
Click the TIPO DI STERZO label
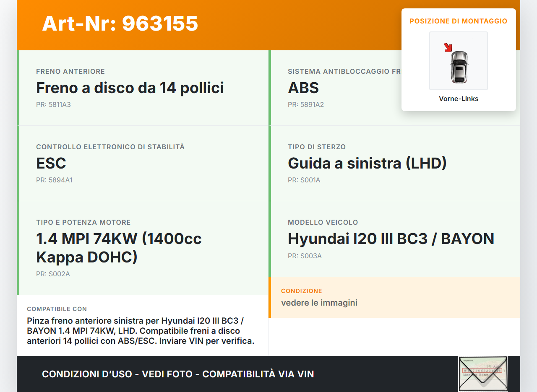coord(317,147)
